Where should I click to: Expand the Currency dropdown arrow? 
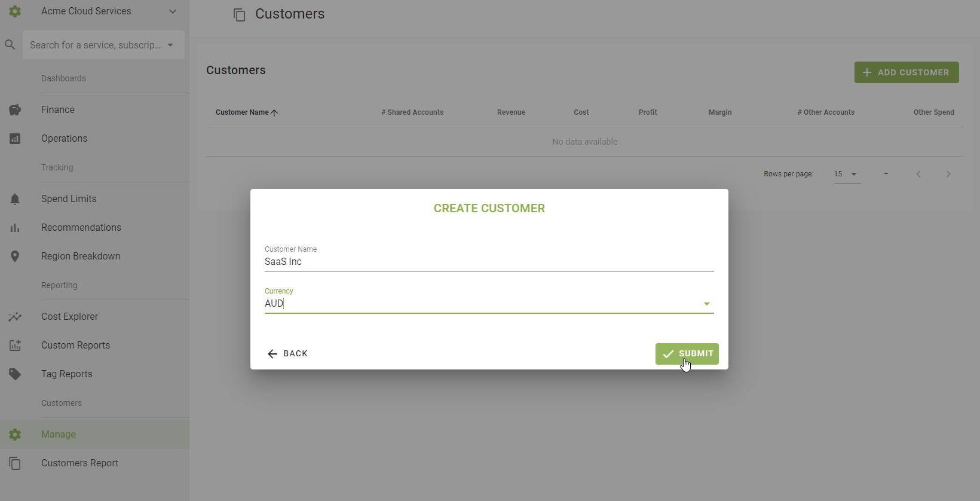tap(707, 304)
